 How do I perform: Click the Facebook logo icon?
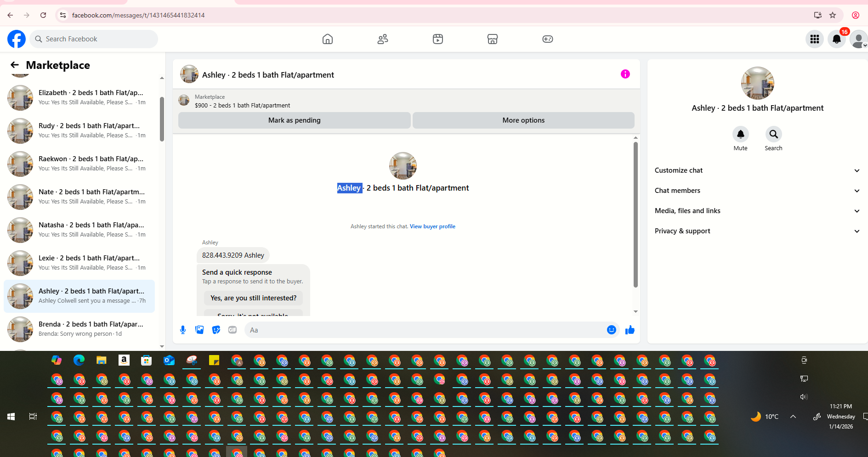tap(17, 39)
